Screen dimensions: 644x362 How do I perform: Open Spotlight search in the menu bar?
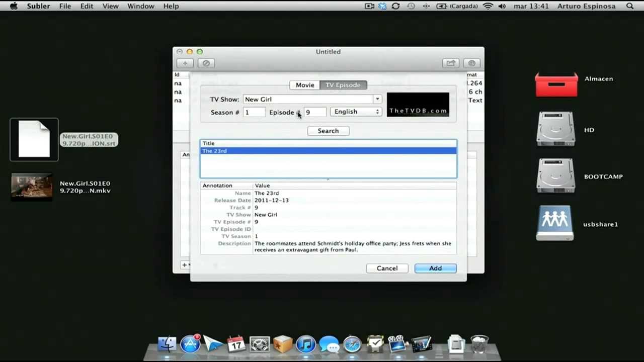coord(630,6)
